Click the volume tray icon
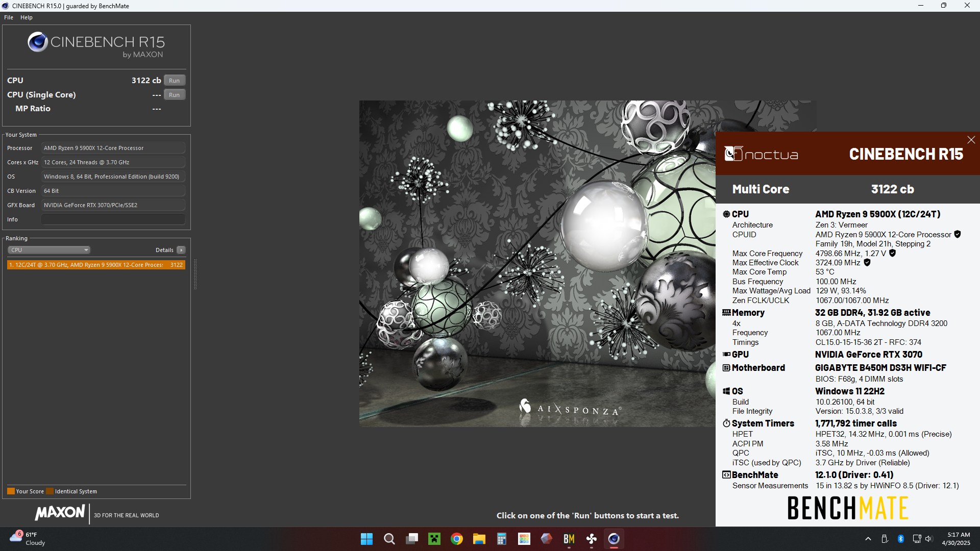Viewport: 980px width, 551px height. [x=928, y=539]
